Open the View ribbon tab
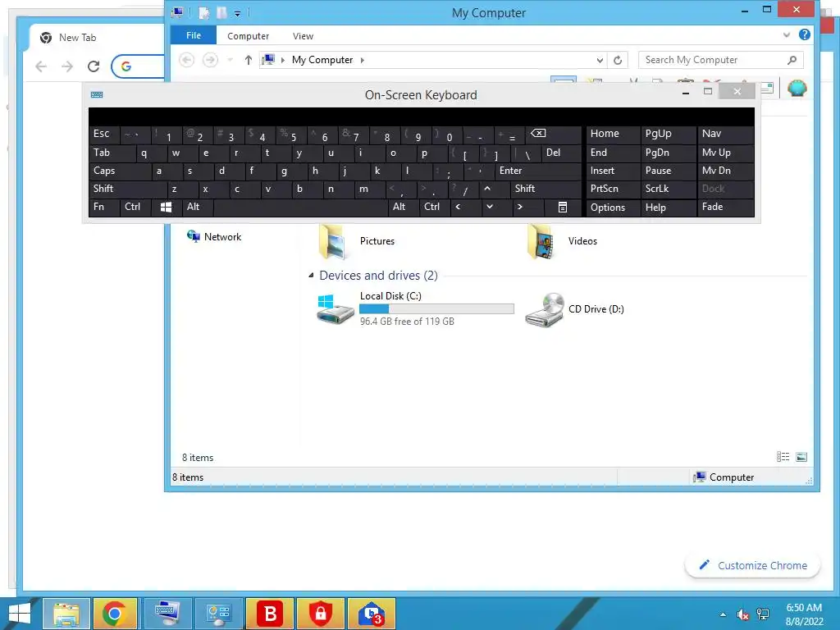840x630 pixels. coord(303,36)
